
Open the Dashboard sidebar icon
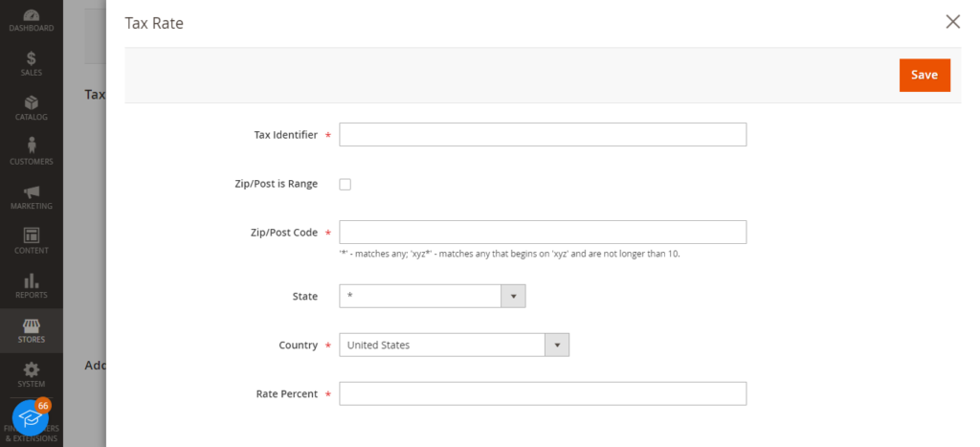point(32,21)
